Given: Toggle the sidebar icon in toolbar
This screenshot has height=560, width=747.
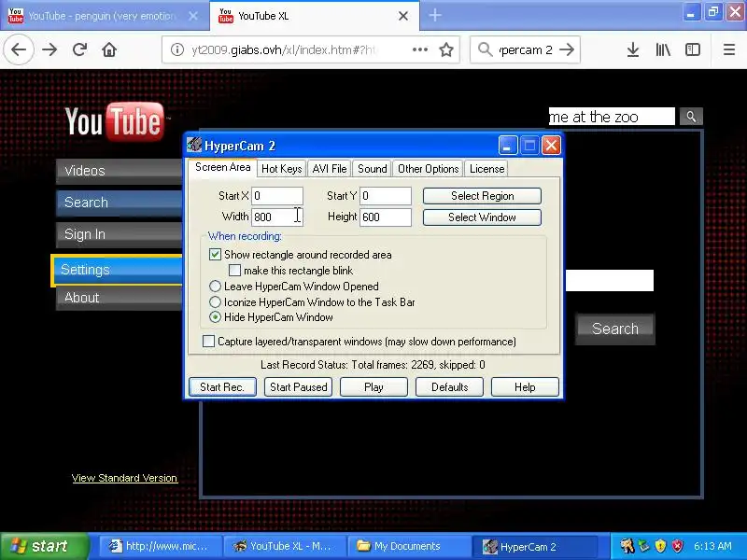Looking at the screenshot, I should pyautogui.click(x=692, y=49).
